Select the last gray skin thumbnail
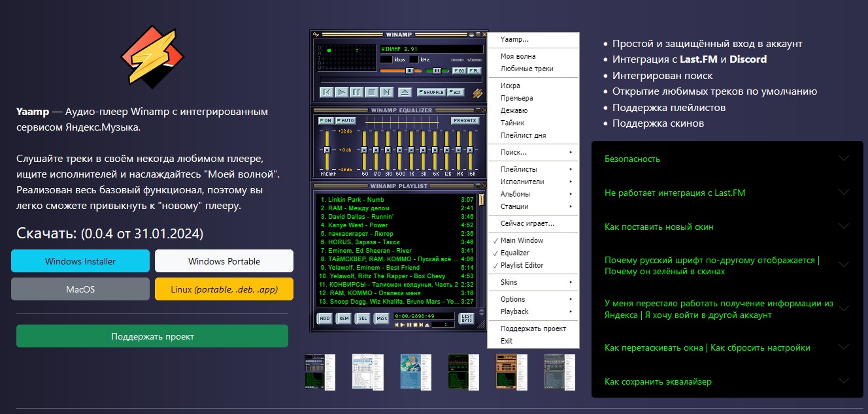The width and height of the screenshot is (868, 414). point(559,372)
